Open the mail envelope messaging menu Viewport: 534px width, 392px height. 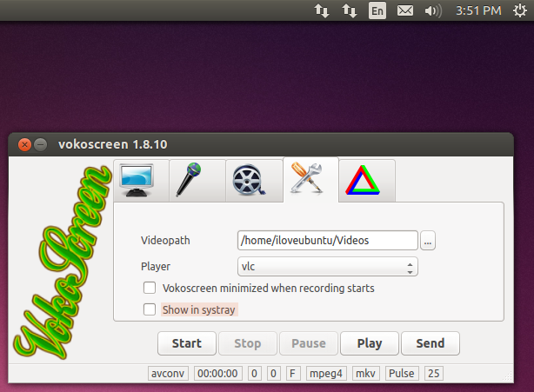[x=405, y=11]
